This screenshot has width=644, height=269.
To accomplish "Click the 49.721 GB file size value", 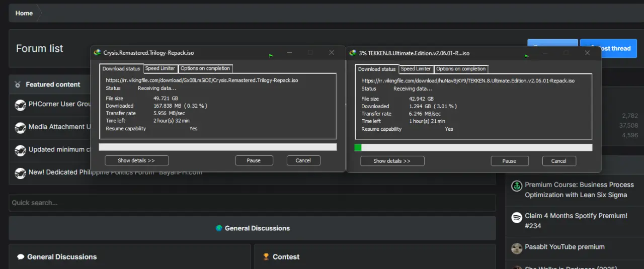I will pyautogui.click(x=166, y=99).
